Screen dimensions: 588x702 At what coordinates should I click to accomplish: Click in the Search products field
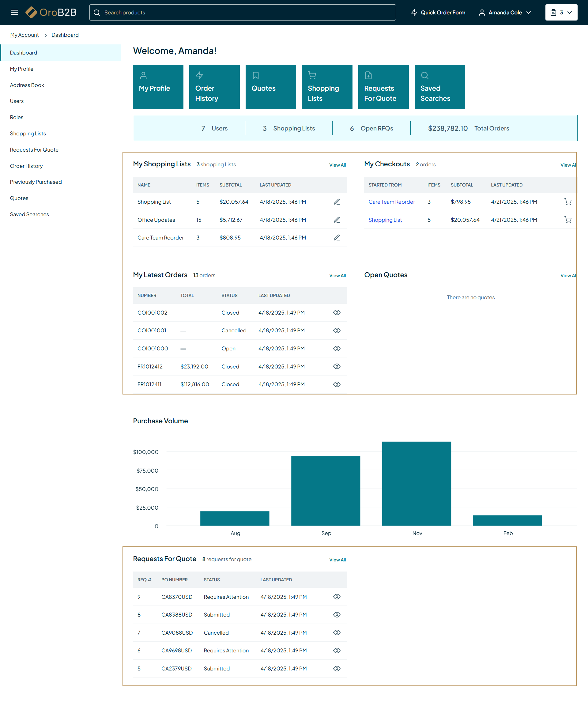tap(242, 12)
